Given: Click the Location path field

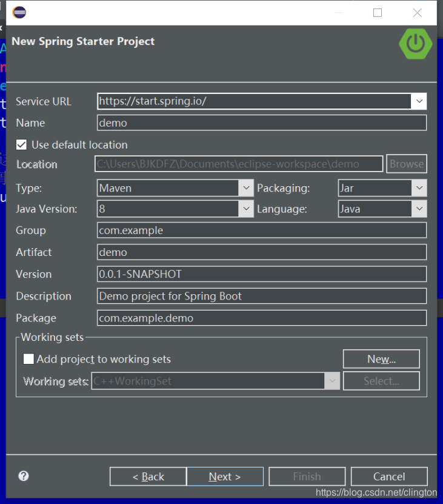Looking at the screenshot, I should click(x=239, y=164).
